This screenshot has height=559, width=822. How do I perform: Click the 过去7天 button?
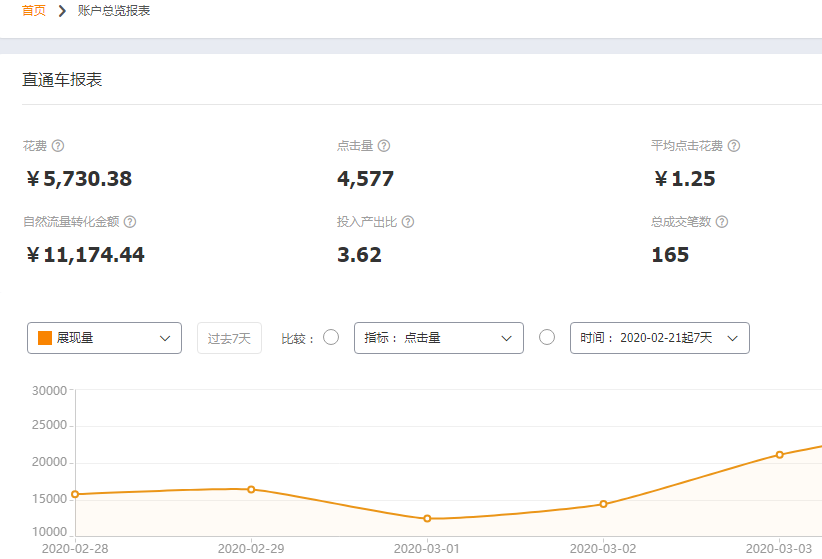click(229, 338)
